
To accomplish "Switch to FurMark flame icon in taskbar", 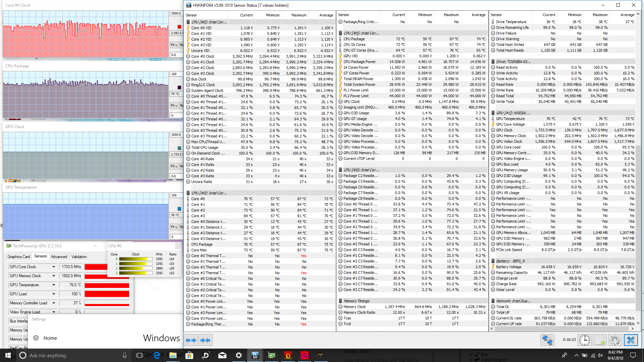I will (288, 355).
